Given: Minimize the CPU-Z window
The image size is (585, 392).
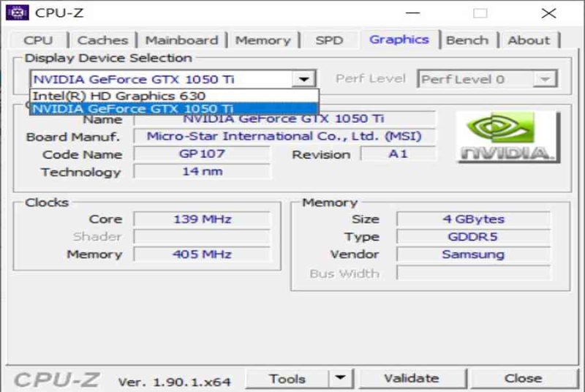Looking at the screenshot, I should pyautogui.click(x=412, y=13).
